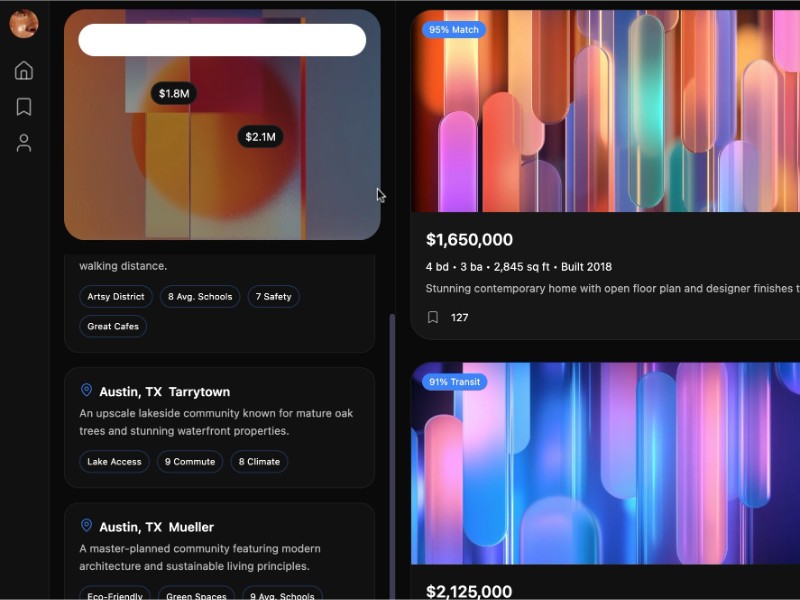The width and height of the screenshot is (800, 600).
Task: Select the $2.1M map price marker
Action: [260, 136]
